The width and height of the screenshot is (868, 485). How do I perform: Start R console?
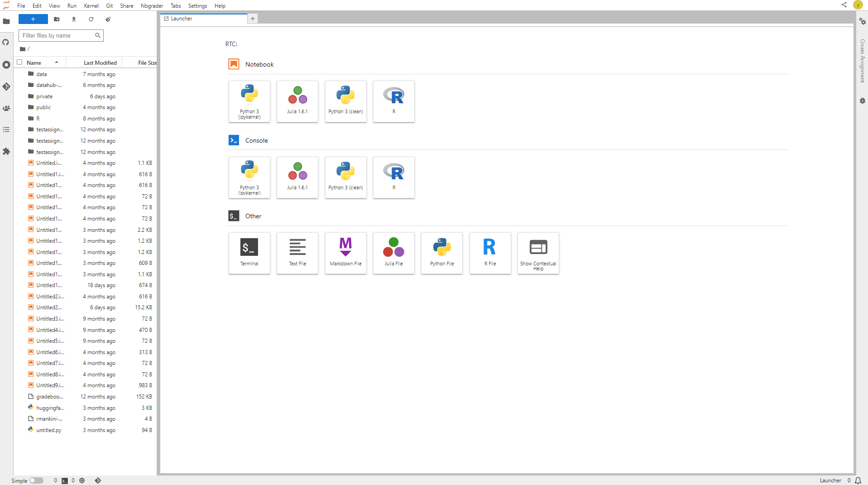point(394,178)
